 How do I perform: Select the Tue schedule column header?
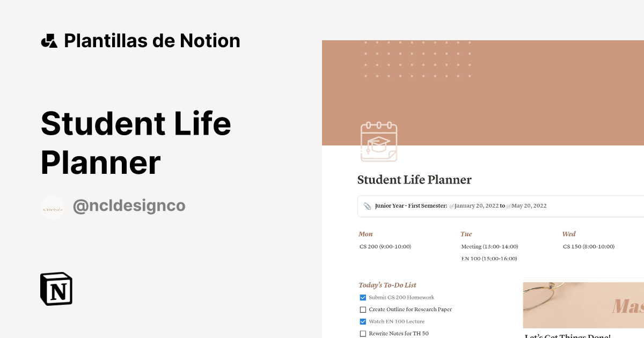[x=465, y=234]
